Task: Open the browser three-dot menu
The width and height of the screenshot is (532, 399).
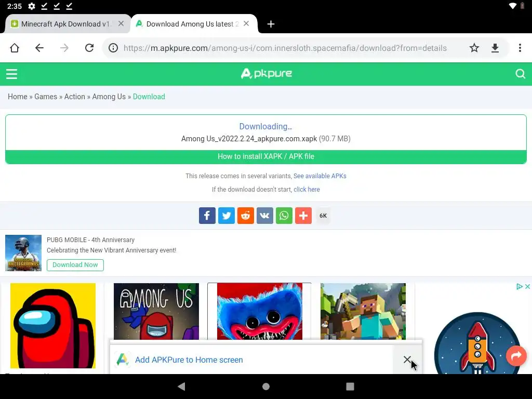Action: click(520, 48)
